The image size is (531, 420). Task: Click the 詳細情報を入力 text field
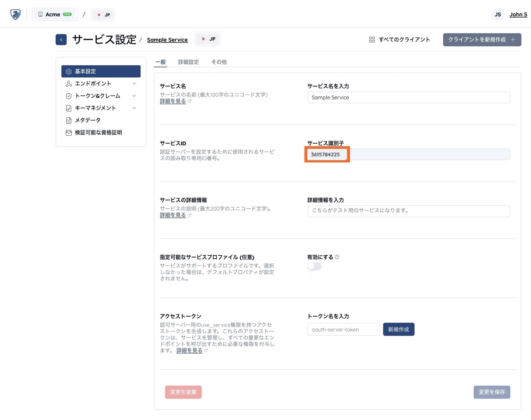(409, 211)
